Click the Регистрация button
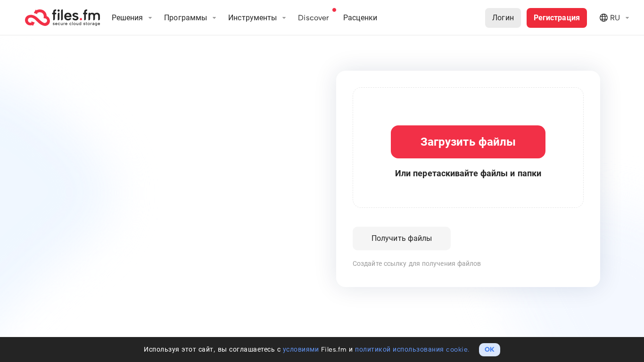Screen dimensions: 644x362 (x=557, y=18)
